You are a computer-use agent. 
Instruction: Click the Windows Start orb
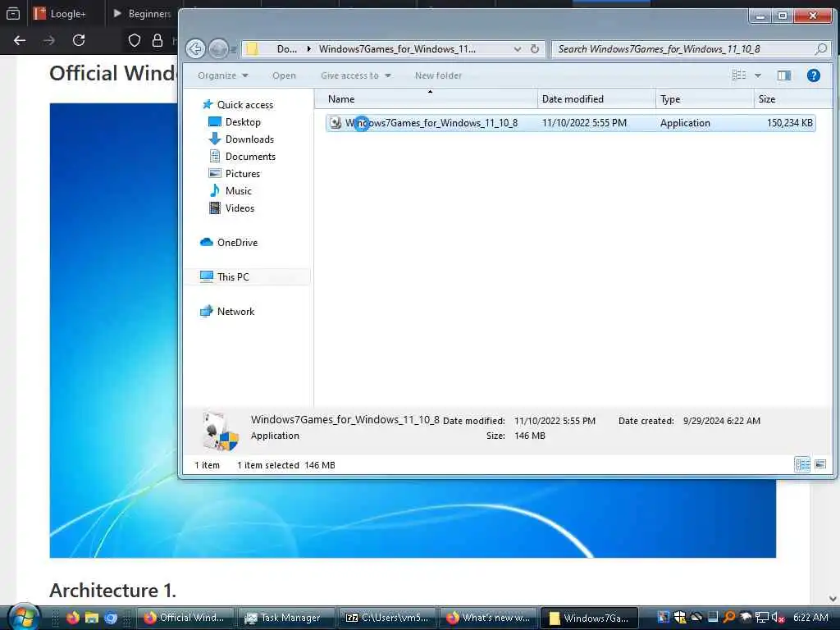pos(23,617)
